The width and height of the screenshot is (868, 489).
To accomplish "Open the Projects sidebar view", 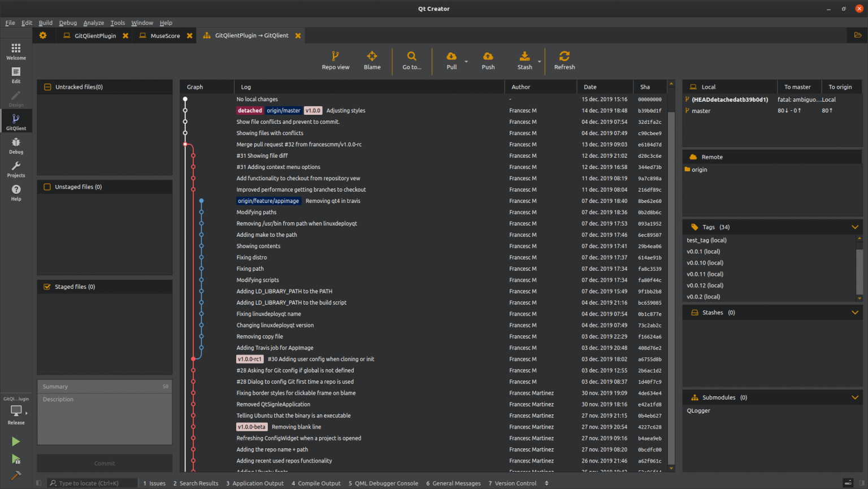I will (x=16, y=168).
